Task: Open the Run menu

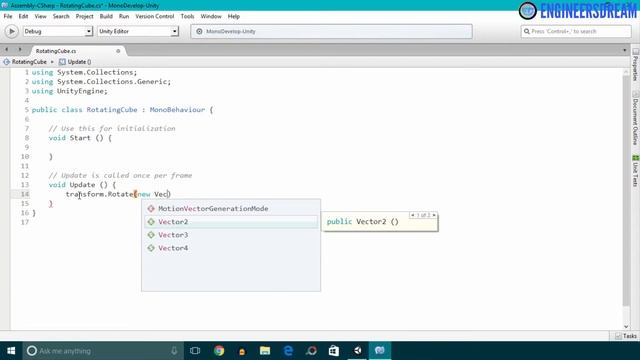Action: click(x=124, y=16)
